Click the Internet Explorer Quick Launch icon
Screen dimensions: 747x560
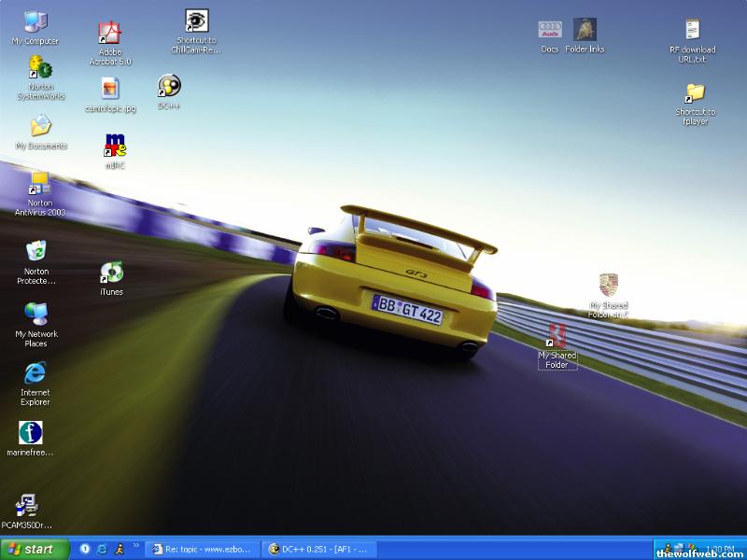[102, 549]
